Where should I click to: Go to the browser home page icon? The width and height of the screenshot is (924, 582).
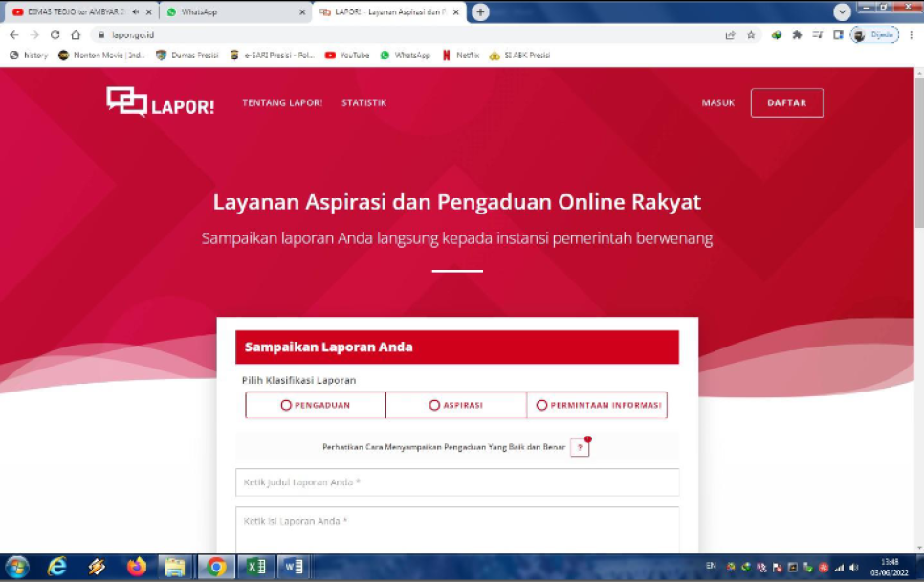tap(76, 35)
